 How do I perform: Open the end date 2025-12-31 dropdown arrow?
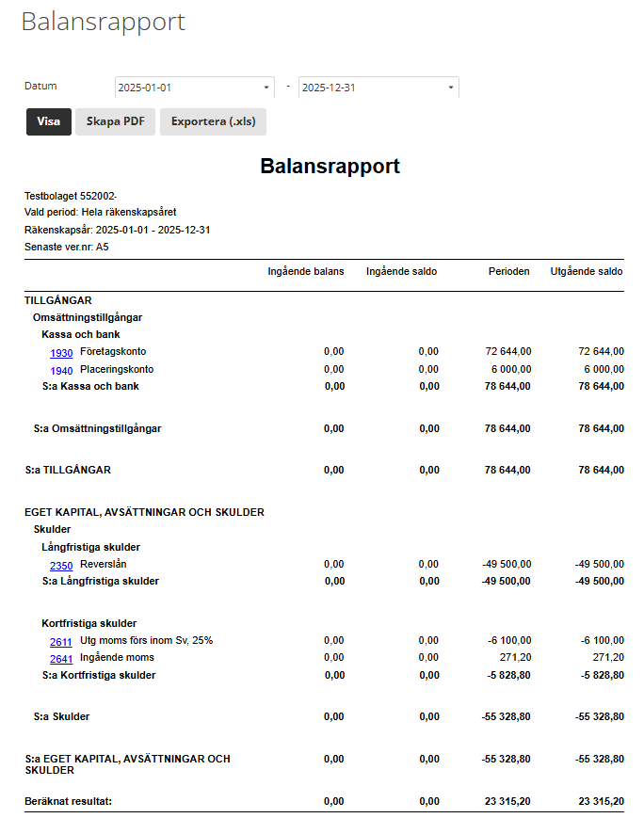coord(451,88)
